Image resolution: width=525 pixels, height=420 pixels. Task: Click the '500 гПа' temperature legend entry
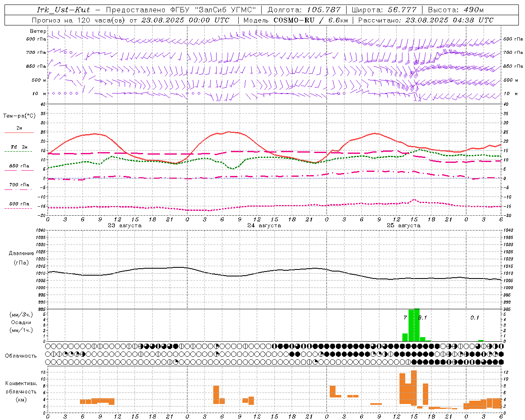19,204
